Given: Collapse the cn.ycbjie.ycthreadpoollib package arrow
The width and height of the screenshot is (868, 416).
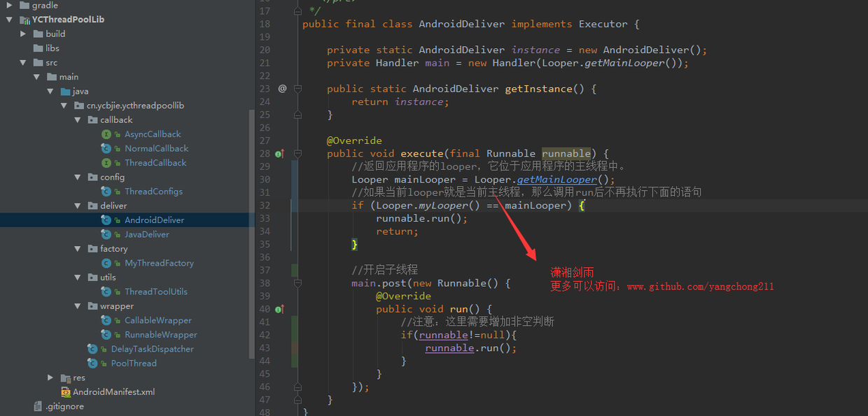Looking at the screenshot, I should [x=64, y=106].
